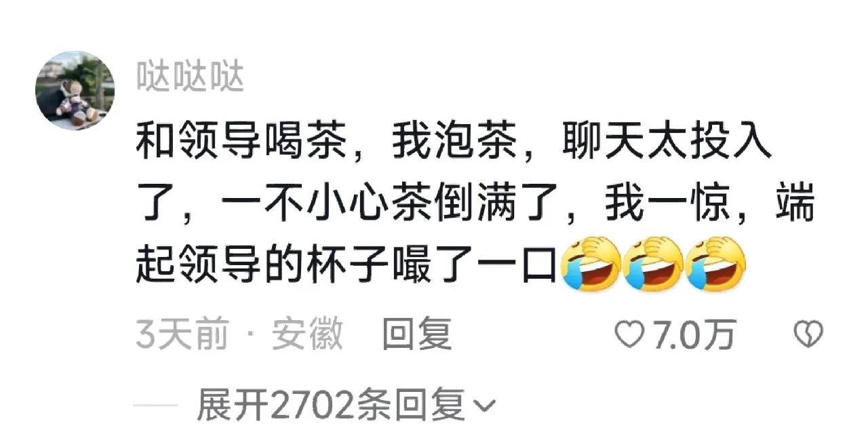Image resolution: width=868 pixels, height=434 pixels.
Task: Like the comment with the heart icon
Action: pyautogui.click(x=628, y=334)
